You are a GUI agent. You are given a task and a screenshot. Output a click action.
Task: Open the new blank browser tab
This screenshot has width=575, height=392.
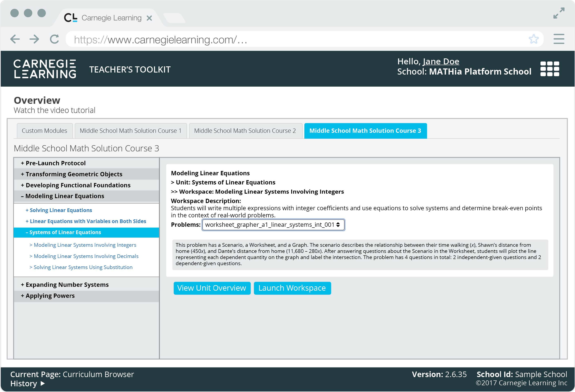(x=174, y=18)
